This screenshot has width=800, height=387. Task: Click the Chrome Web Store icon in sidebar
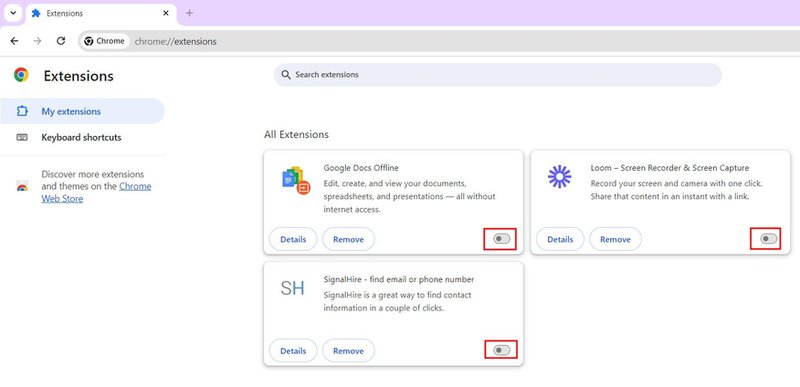(22, 186)
